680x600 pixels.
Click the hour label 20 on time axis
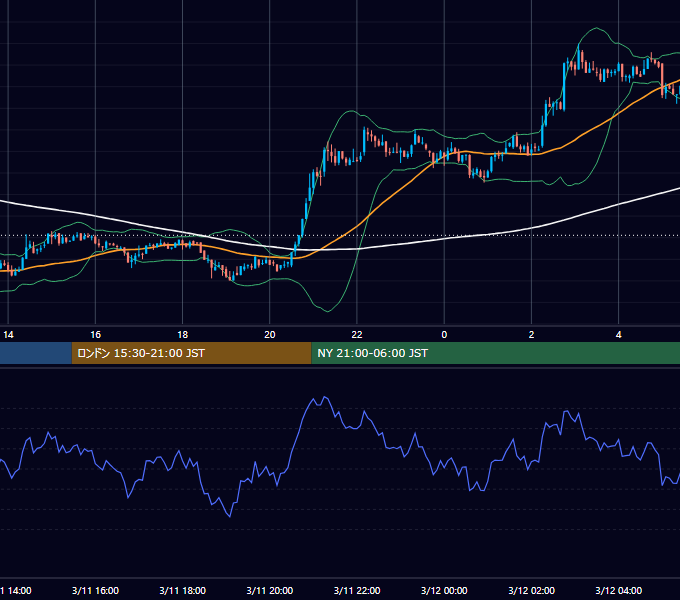tap(270, 335)
